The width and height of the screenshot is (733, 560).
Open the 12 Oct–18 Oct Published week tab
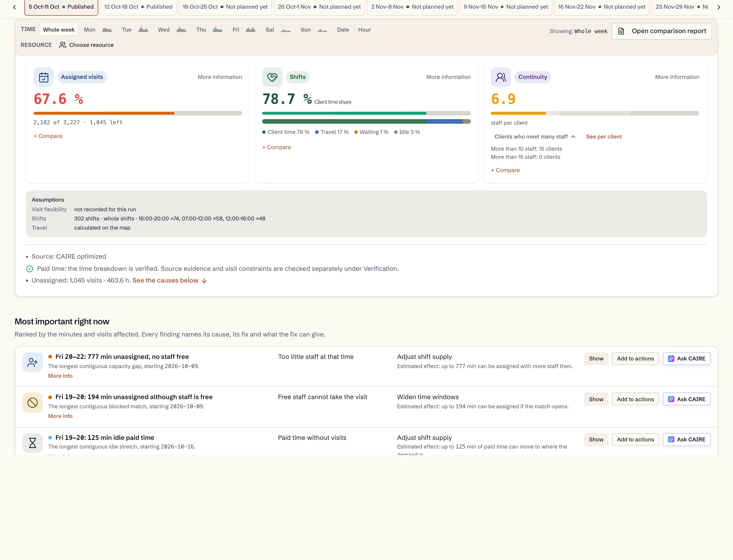pyautogui.click(x=138, y=7)
